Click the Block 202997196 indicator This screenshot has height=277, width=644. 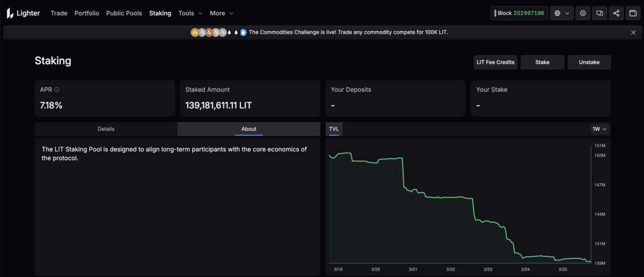click(519, 13)
